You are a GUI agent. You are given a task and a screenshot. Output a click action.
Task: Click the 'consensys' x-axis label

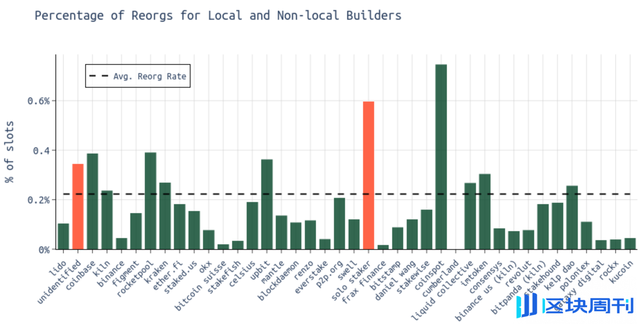[x=486, y=277]
